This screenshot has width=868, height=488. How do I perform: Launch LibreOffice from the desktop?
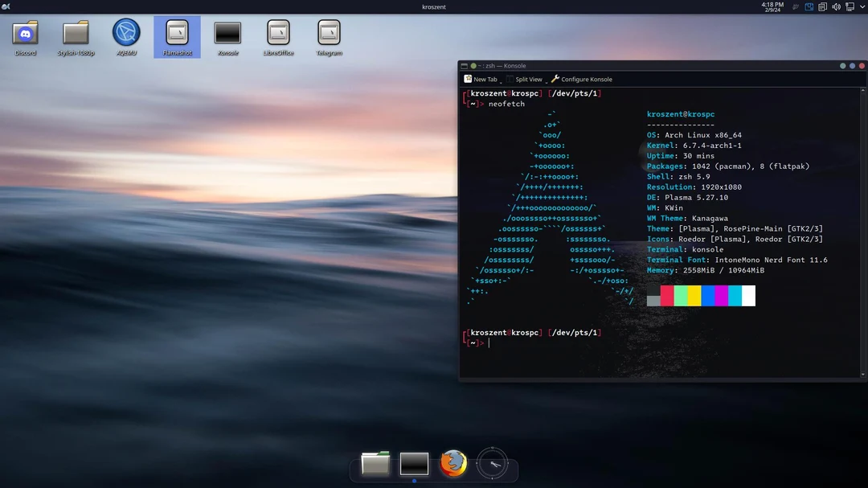coord(278,37)
